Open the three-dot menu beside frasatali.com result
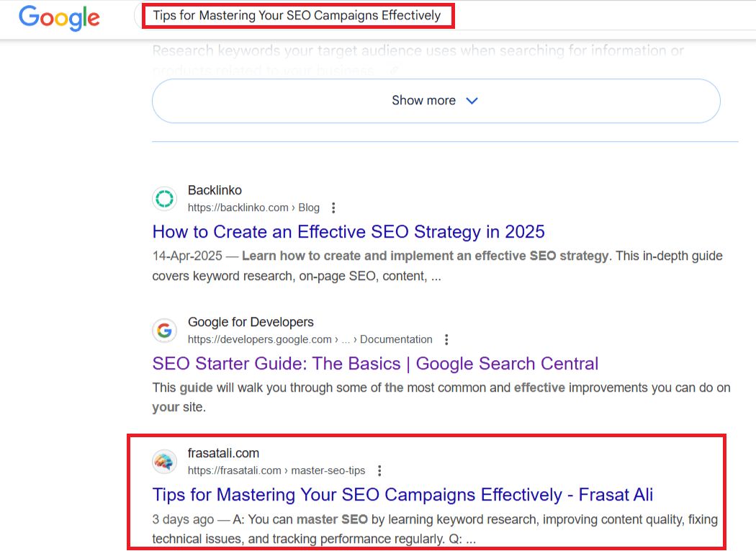The width and height of the screenshot is (756, 551). click(379, 470)
